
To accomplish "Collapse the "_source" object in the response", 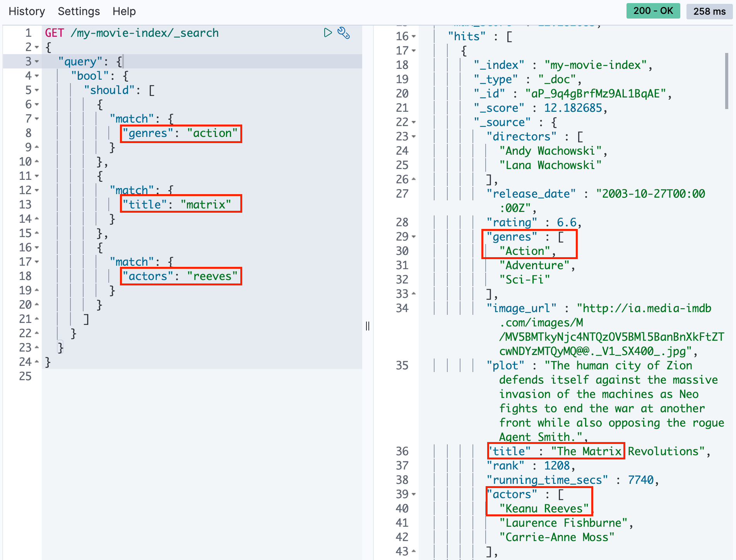I will (414, 122).
